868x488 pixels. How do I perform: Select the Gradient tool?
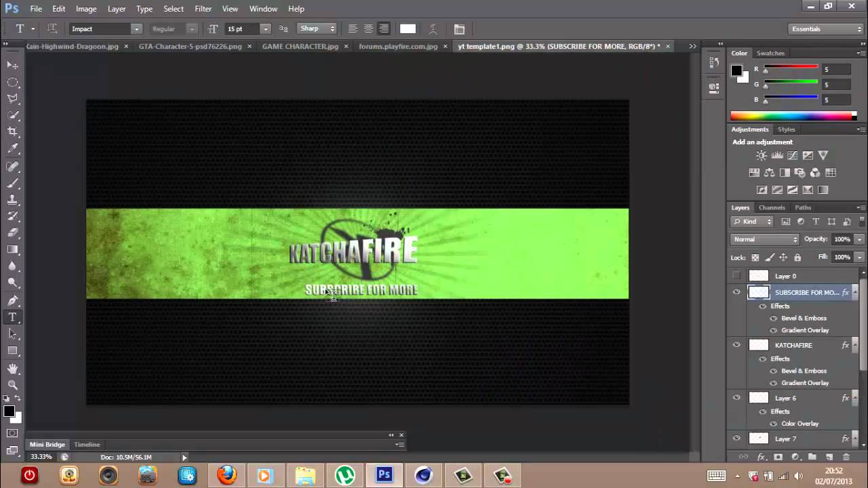(12, 249)
